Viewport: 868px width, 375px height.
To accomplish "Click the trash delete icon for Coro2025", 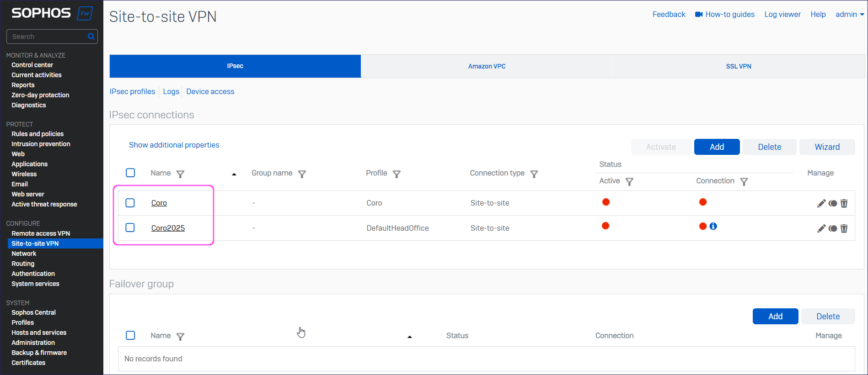I will click(x=844, y=228).
